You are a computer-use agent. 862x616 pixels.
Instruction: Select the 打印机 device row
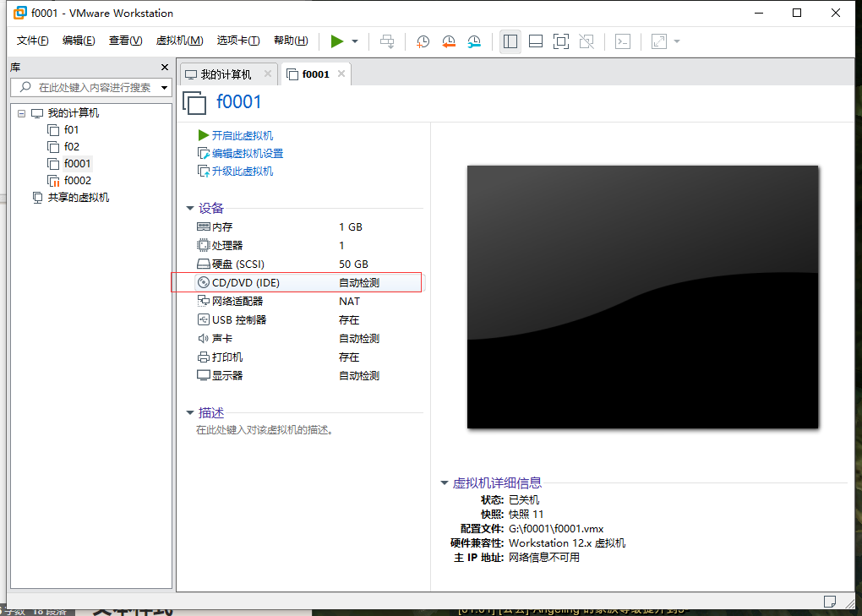309,357
